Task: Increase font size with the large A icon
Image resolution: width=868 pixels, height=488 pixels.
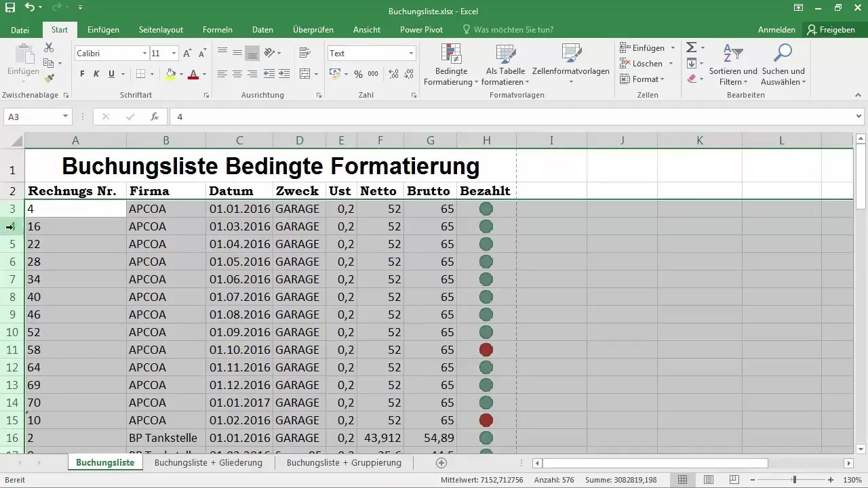Action: (187, 54)
